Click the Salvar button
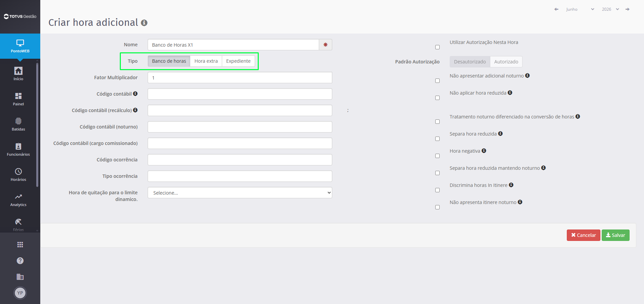Image resolution: width=644 pixels, height=304 pixels. 615,235
